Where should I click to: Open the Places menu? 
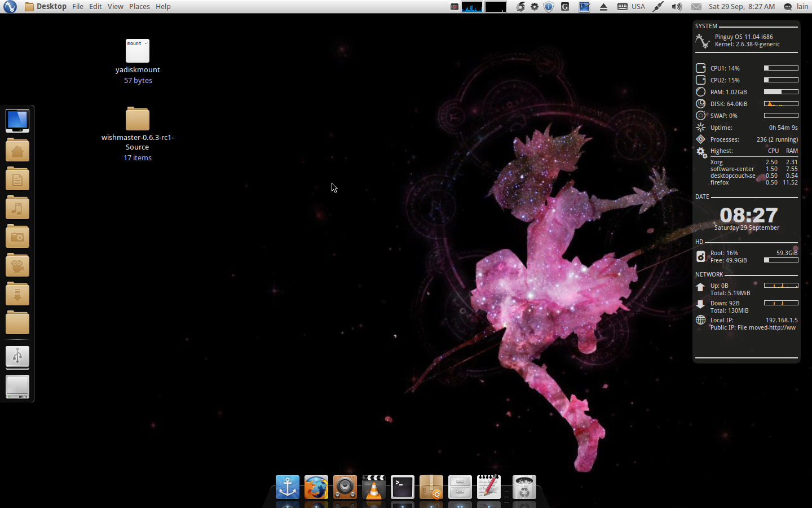139,7
